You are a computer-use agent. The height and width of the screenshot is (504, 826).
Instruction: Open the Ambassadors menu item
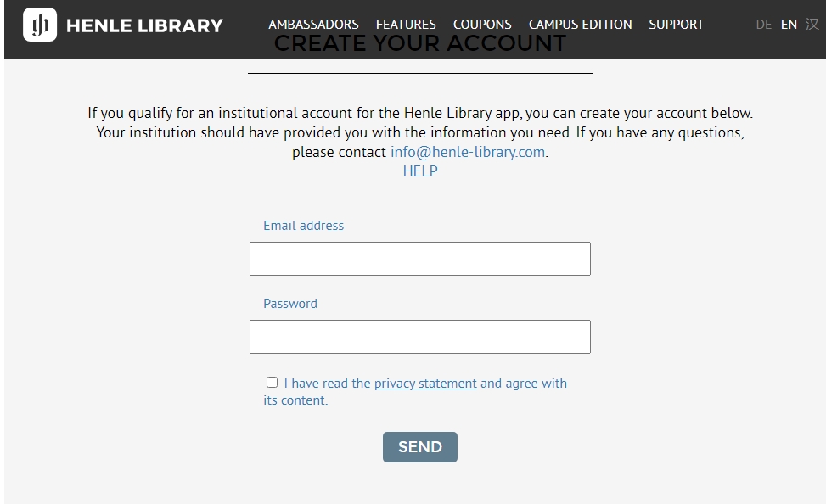pos(313,25)
